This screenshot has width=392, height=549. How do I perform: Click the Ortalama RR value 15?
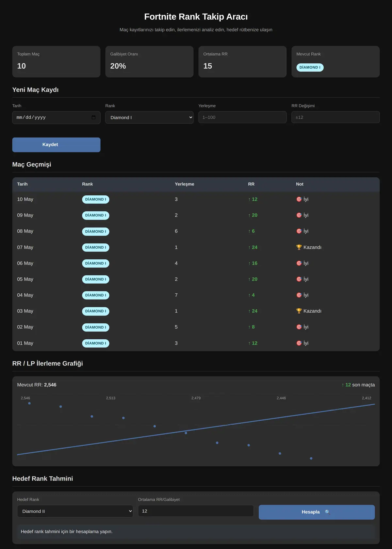(x=208, y=66)
